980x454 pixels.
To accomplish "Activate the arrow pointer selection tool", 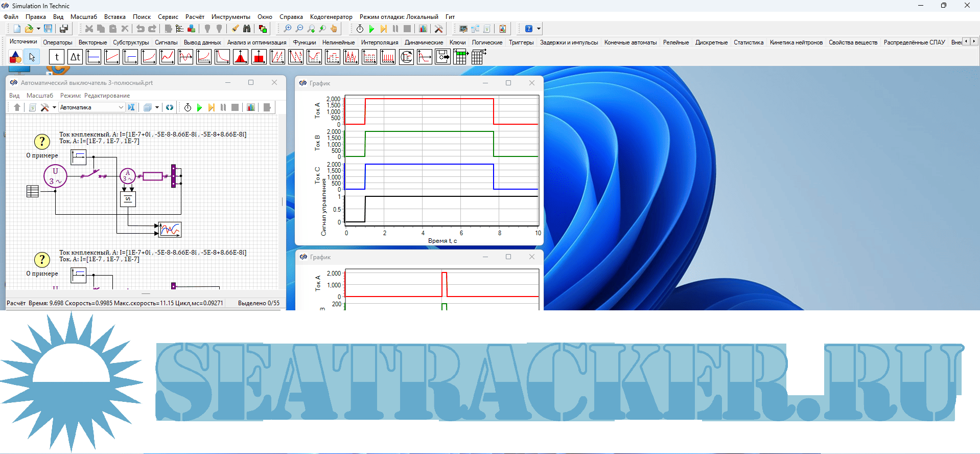I will point(32,57).
